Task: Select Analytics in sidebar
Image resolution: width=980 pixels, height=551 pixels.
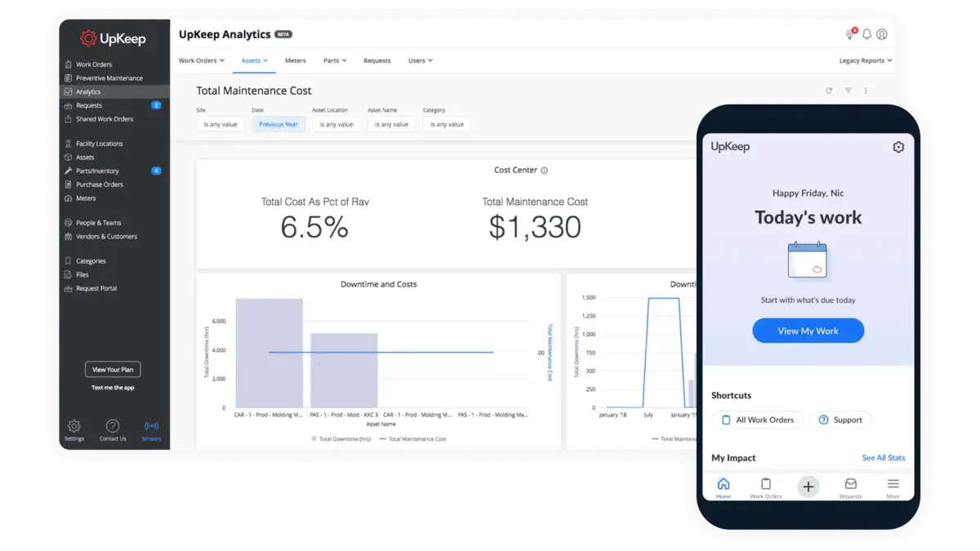Action: [114, 92]
